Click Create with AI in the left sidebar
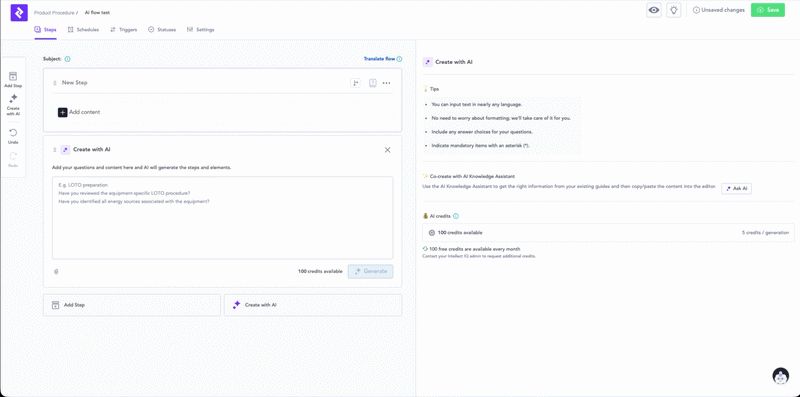800x397 pixels. pyautogui.click(x=13, y=105)
